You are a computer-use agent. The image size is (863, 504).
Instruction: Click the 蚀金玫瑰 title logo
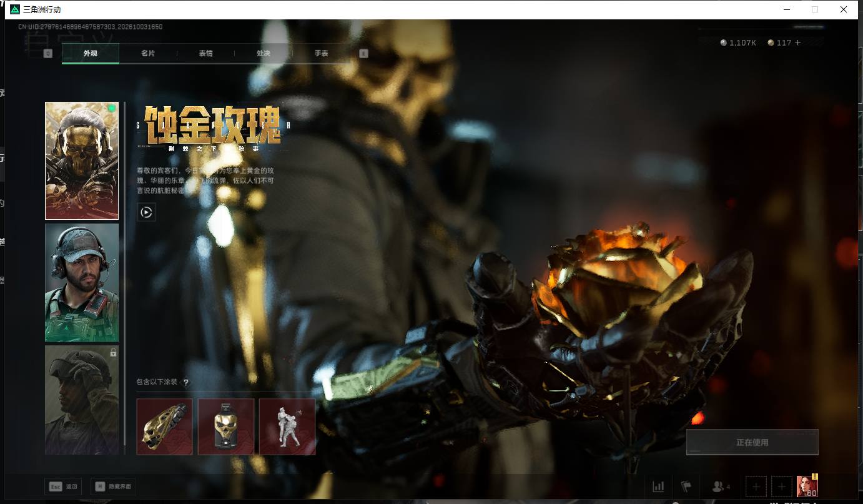[x=212, y=127]
